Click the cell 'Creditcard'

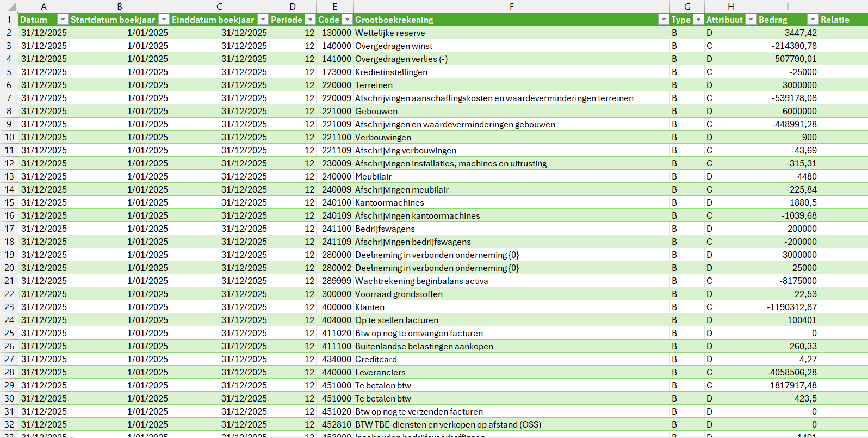click(x=511, y=359)
